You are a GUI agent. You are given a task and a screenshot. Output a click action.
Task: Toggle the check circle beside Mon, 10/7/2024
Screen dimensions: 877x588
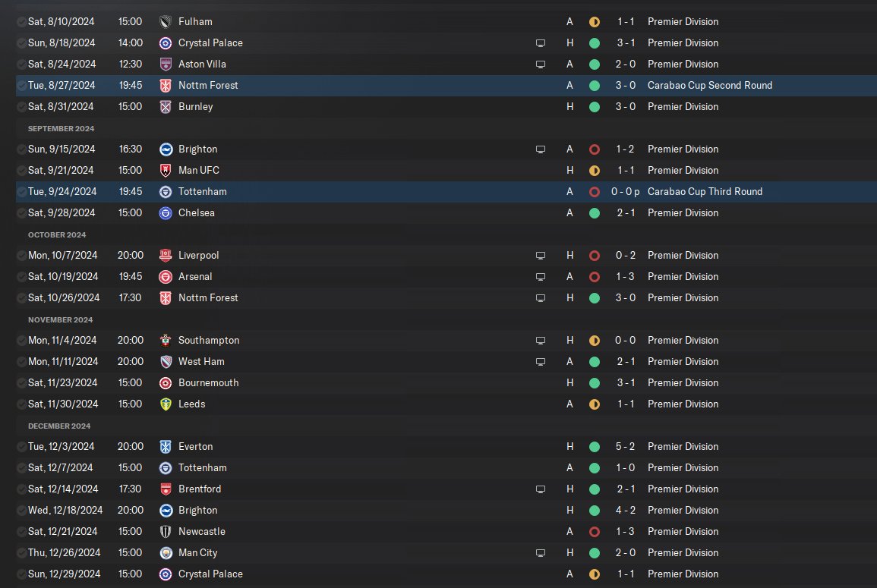pos(21,256)
